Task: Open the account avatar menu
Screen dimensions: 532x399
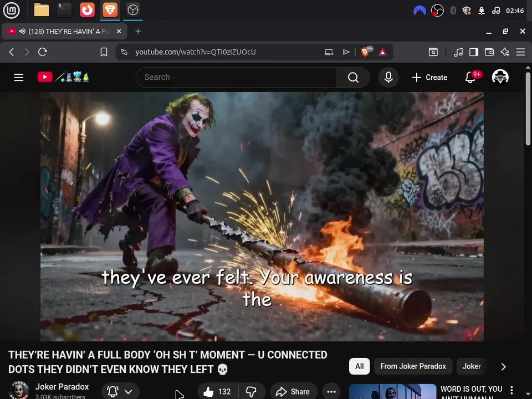Action: click(x=500, y=77)
